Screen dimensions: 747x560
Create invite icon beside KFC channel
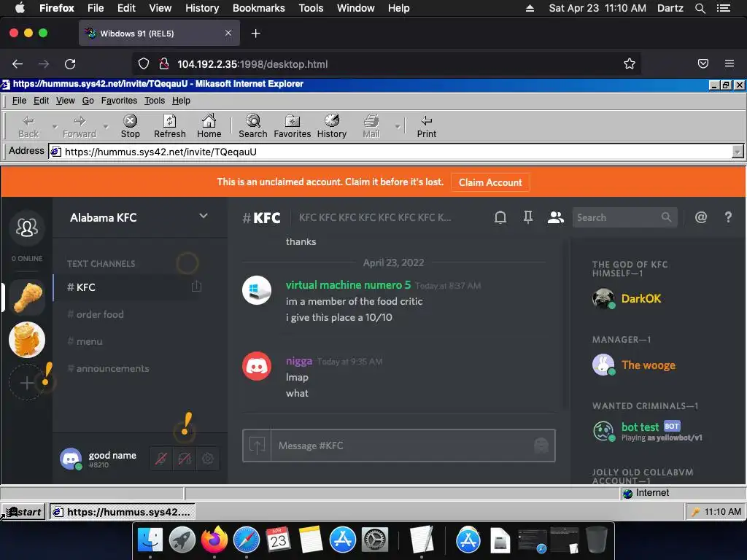click(x=196, y=287)
